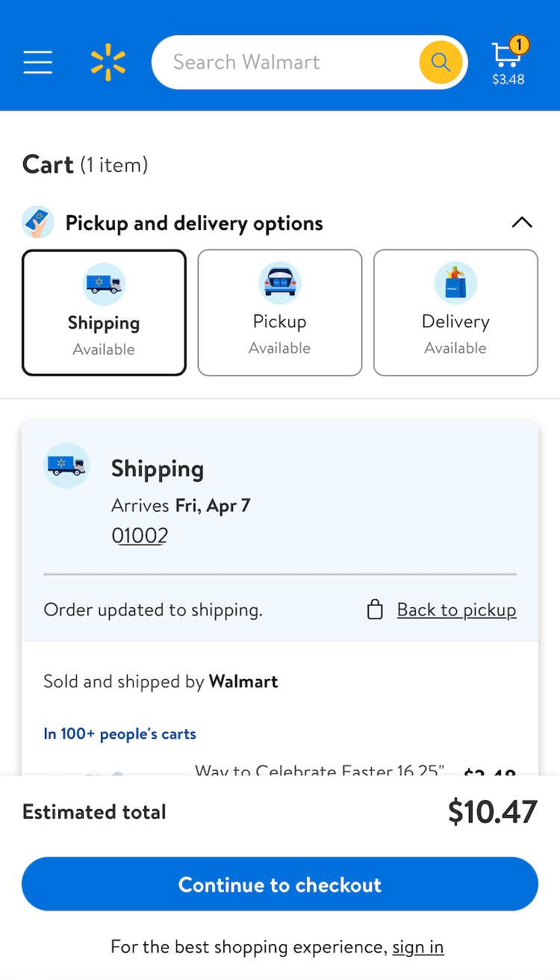Image resolution: width=560 pixels, height=980 pixels.
Task: Click the phone-in-hand icon by delivery options
Action: 38,223
